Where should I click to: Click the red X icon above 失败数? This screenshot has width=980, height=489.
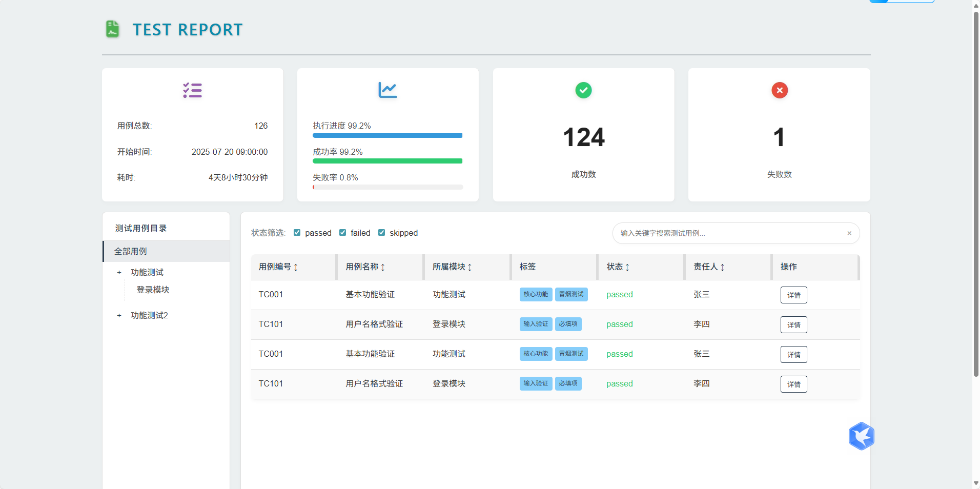[779, 90]
